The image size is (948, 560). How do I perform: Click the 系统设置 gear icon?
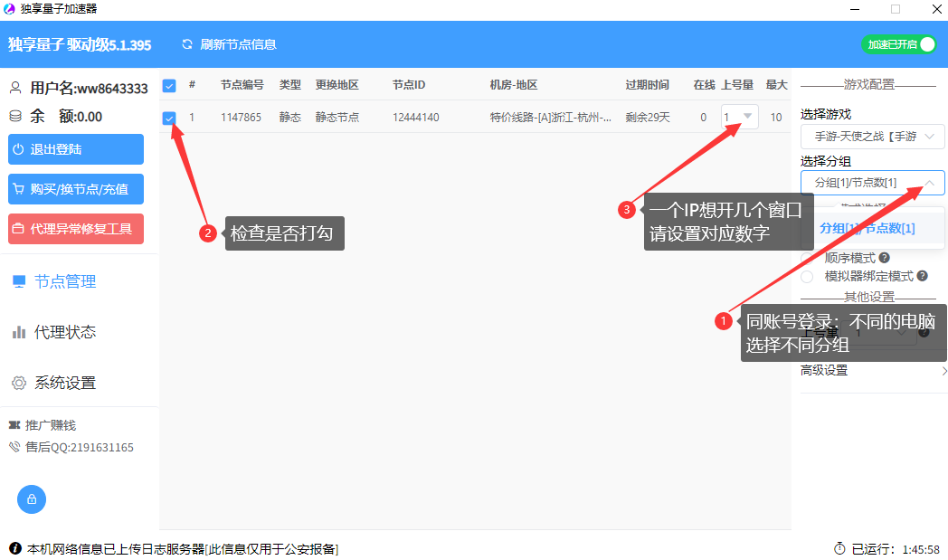pos(19,383)
